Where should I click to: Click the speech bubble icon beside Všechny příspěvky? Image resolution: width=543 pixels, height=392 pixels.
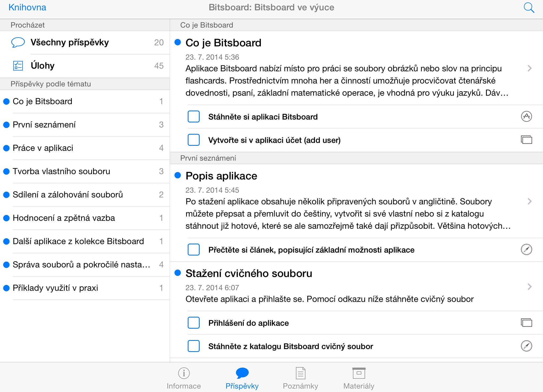(18, 42)
